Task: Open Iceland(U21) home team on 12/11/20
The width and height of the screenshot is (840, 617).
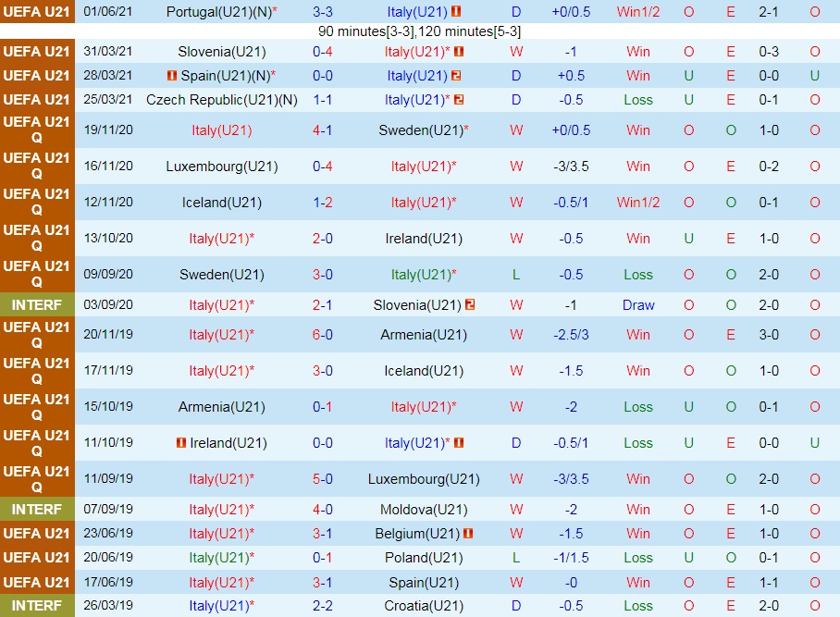Action: (x=222, y=202)
